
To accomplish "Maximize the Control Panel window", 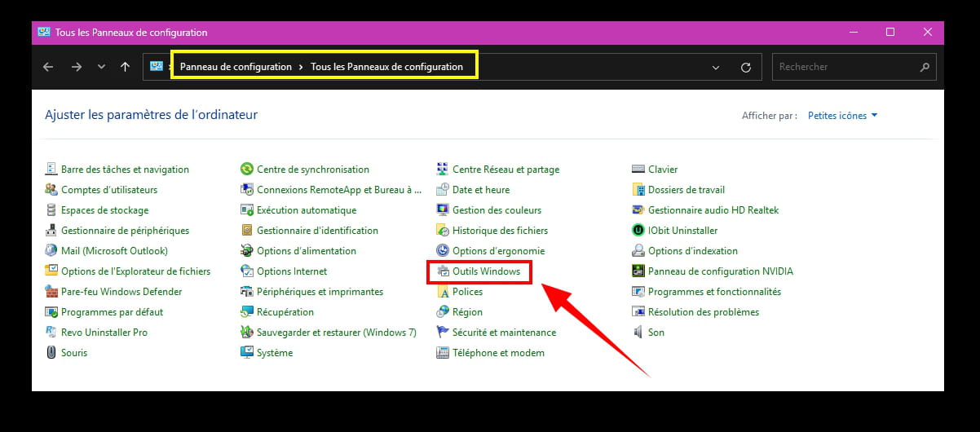I will tap(890, 33).
